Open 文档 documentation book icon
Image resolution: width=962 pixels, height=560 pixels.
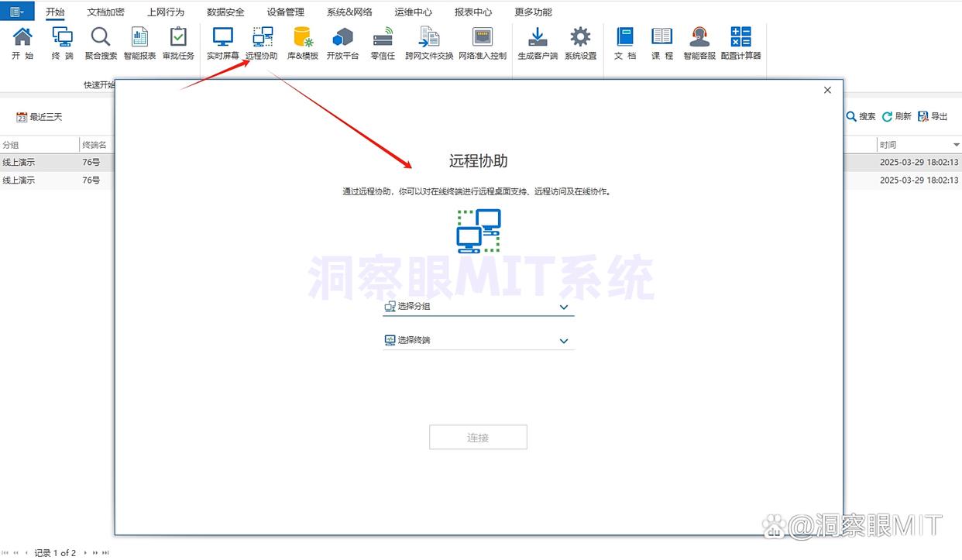point(625,43)
